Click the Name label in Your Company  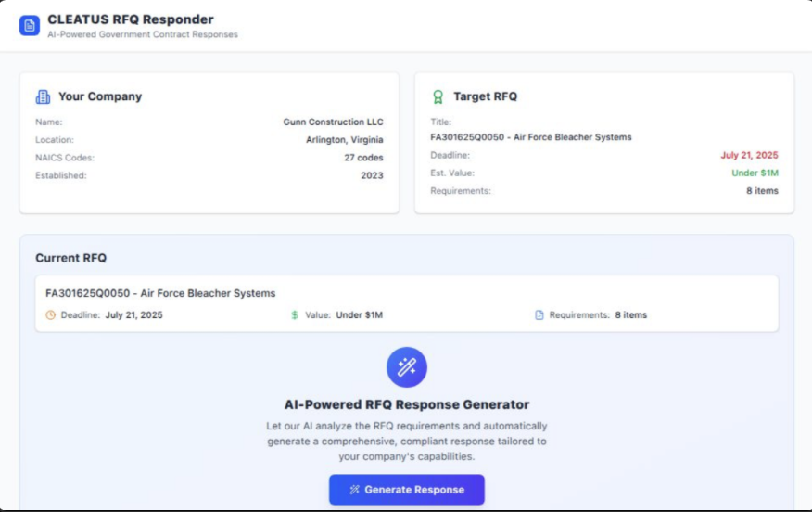point(49,122)
